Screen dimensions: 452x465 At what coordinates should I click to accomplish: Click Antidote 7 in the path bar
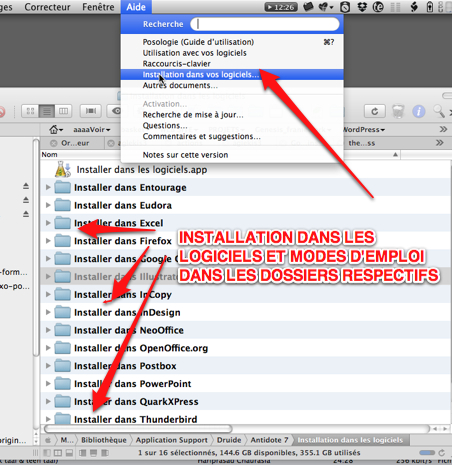point(269,440)
